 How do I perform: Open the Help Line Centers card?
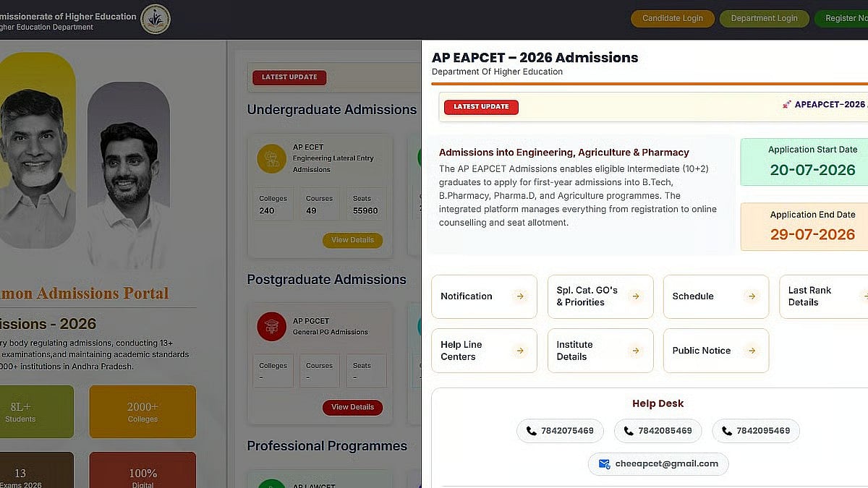coord(484,351)
